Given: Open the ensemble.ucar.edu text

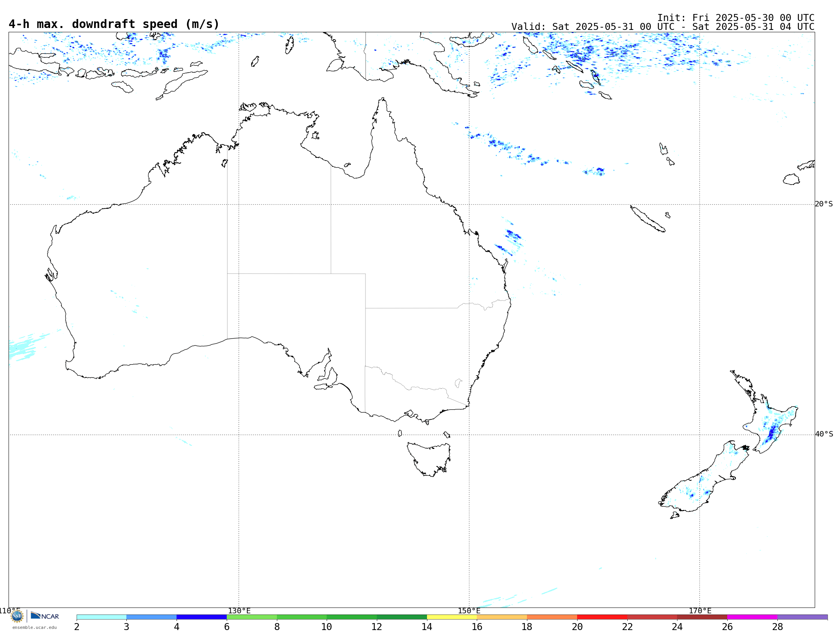Looking at the screenshot, I should point(35,627).
